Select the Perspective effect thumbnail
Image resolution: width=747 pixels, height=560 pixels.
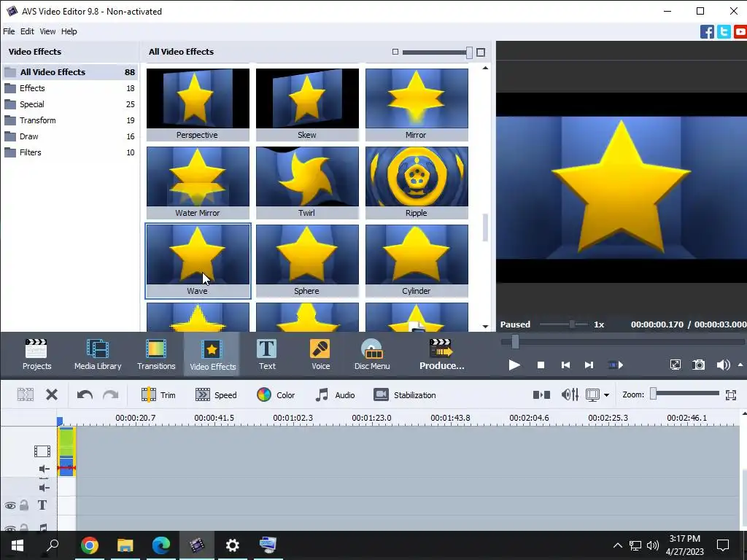pyautogui.click(x=198, y=104)
